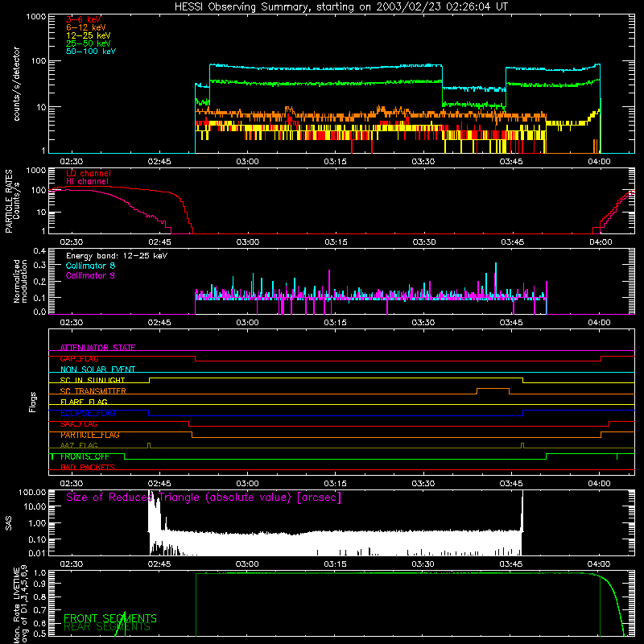Image resolution: width=644 pixels, height=644 pixels.
Task: Select the 12-25 keV legend label
Action: click(x=89, y=35)
